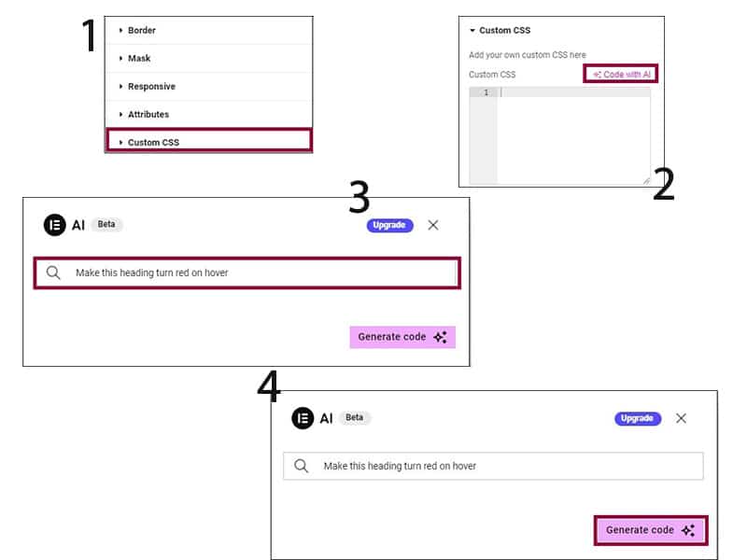This screenshot has width=747, height=560.
Task: Click Upgrade badge in step 3 dialog
Action: coord(389,225)
